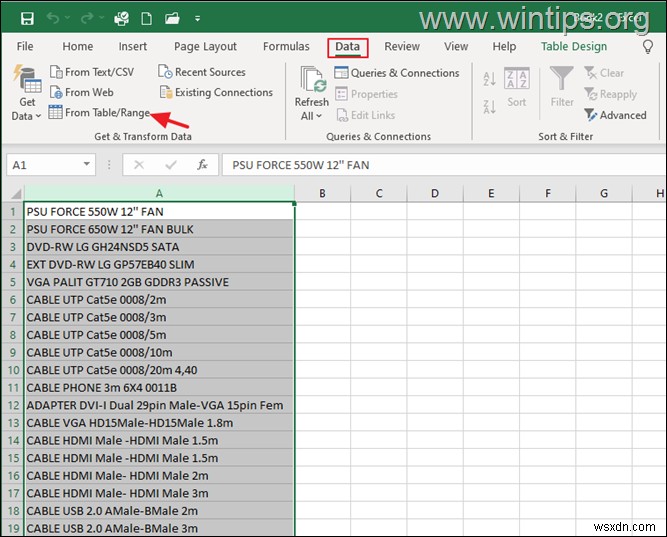Click the formula bar Enter checkmark
667x537 pixels.
[171, 165]
